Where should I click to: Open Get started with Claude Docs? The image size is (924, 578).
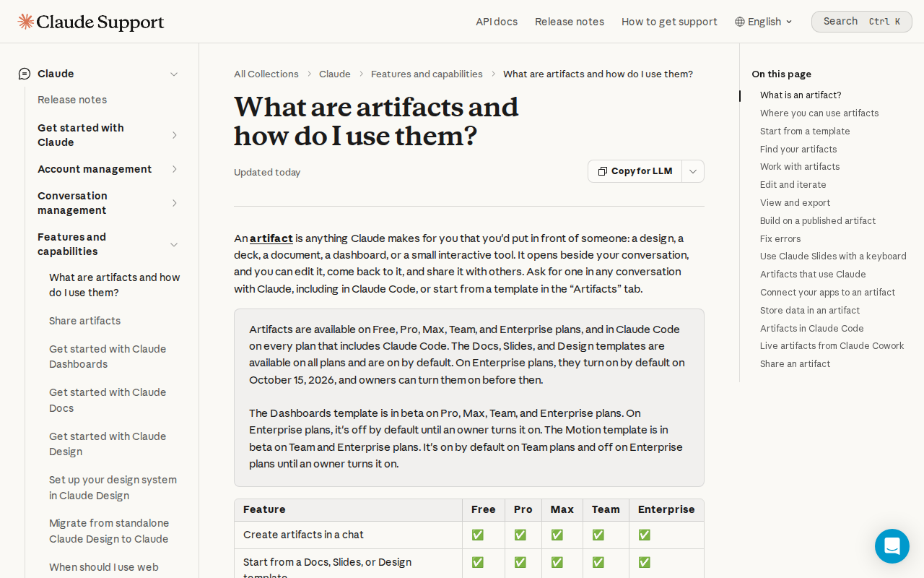pyautogui.click(x=108, y=400)
